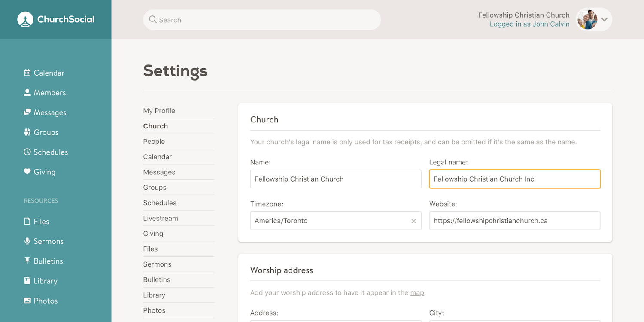This screenshot has height=322, width=644.
Task: Click the ChurchSocial logo icon
Action: coord(25,20)
